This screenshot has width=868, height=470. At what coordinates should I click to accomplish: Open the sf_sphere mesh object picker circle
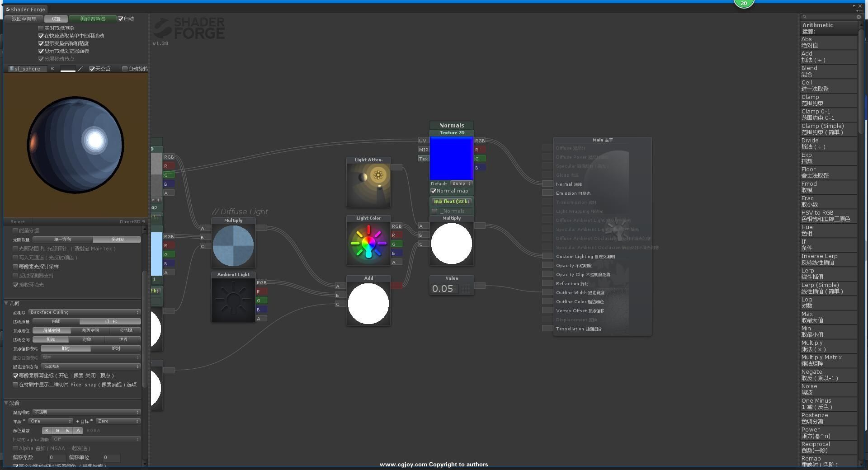click(52, 69)
